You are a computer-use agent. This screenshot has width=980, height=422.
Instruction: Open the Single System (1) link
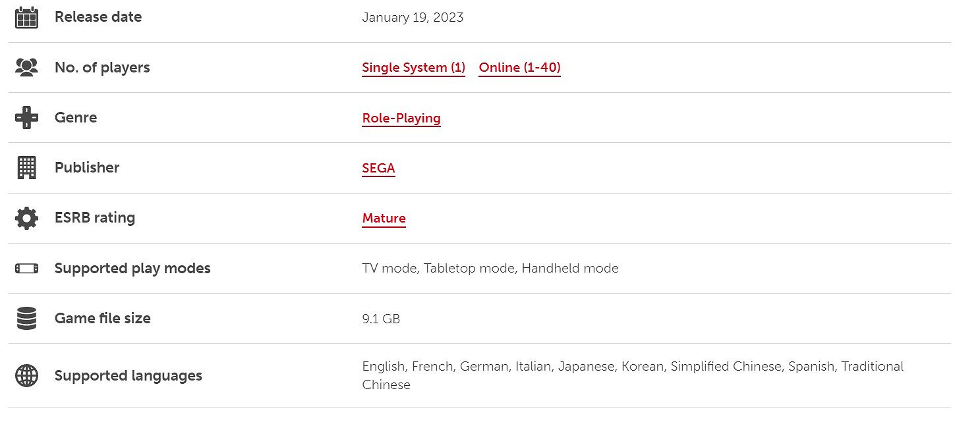413,68
